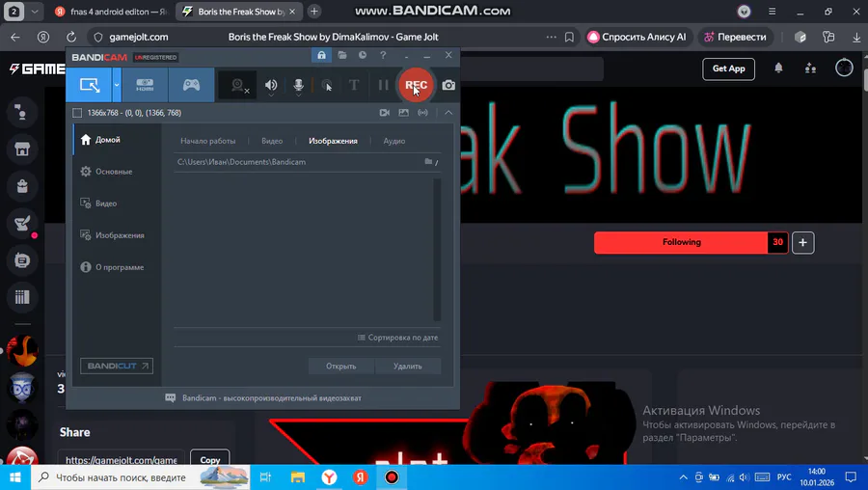
Task: Select game recording mode gamepad icon
Action: tap(192, 85)
